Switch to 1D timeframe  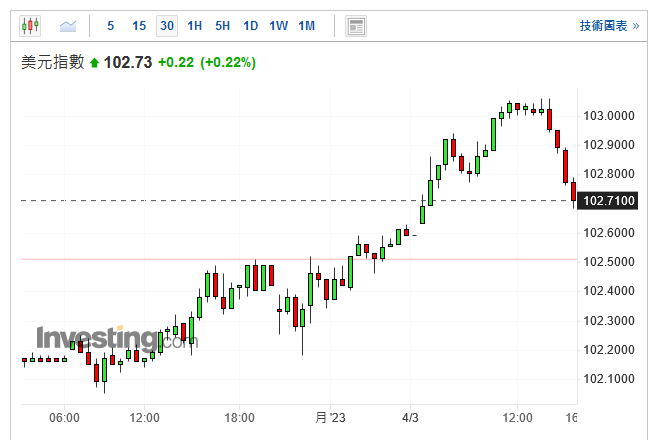point(250,26)
